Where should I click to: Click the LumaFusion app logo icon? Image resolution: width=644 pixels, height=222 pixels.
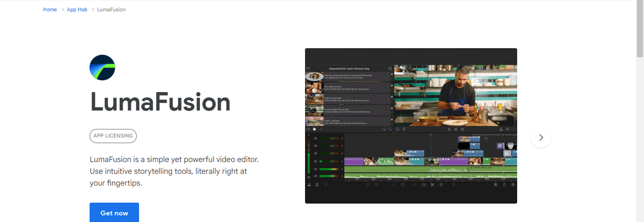[x=102, y=68]
